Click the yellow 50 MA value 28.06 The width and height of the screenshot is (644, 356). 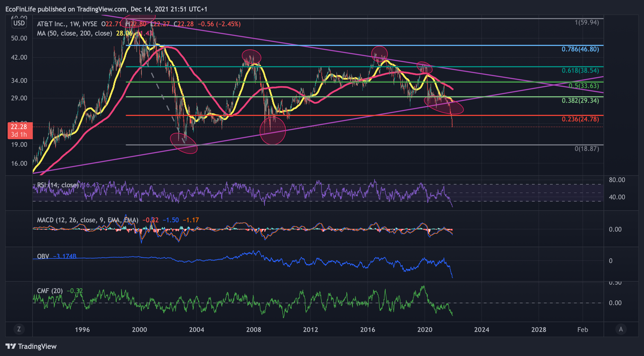point(124,33)
